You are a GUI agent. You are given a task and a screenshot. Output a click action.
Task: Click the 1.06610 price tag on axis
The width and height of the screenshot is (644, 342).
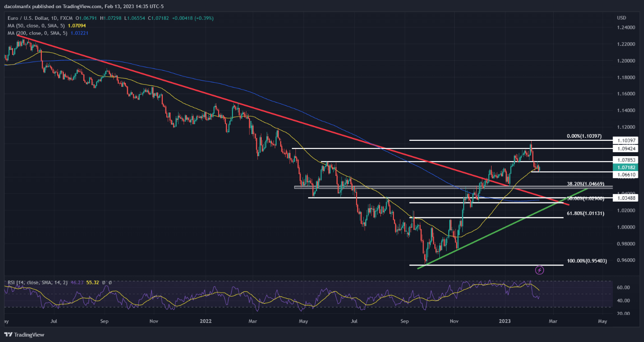(625, 175)
